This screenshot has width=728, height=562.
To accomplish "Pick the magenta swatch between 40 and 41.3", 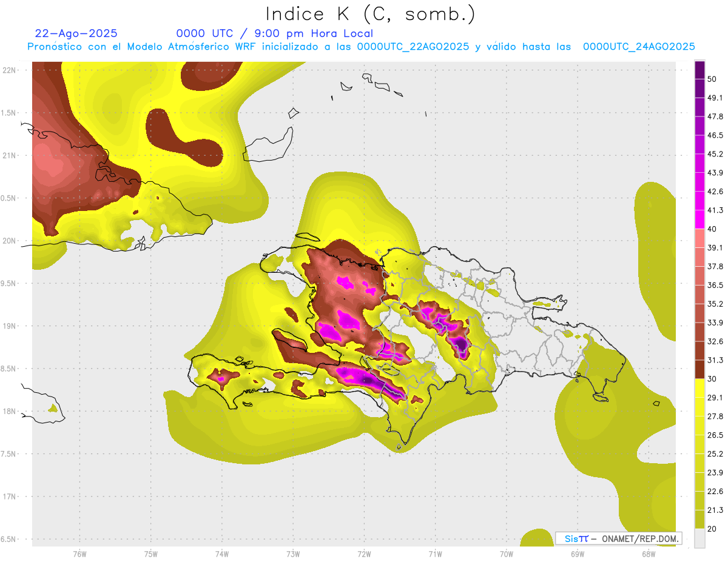I will (699, 219).
